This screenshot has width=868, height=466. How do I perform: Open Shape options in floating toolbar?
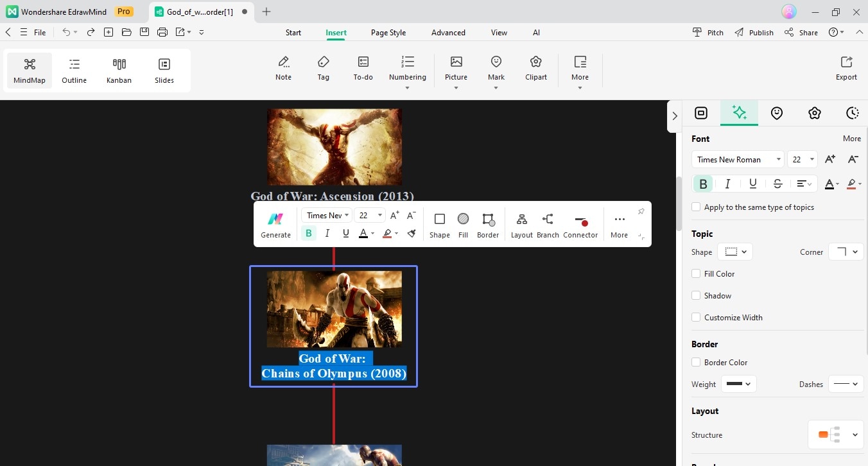tap(440, 225)
